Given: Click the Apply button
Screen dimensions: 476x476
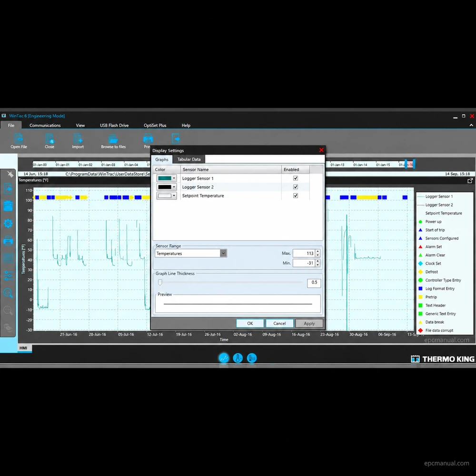Looking at the screenshot, I should click(x=309, y=323).
